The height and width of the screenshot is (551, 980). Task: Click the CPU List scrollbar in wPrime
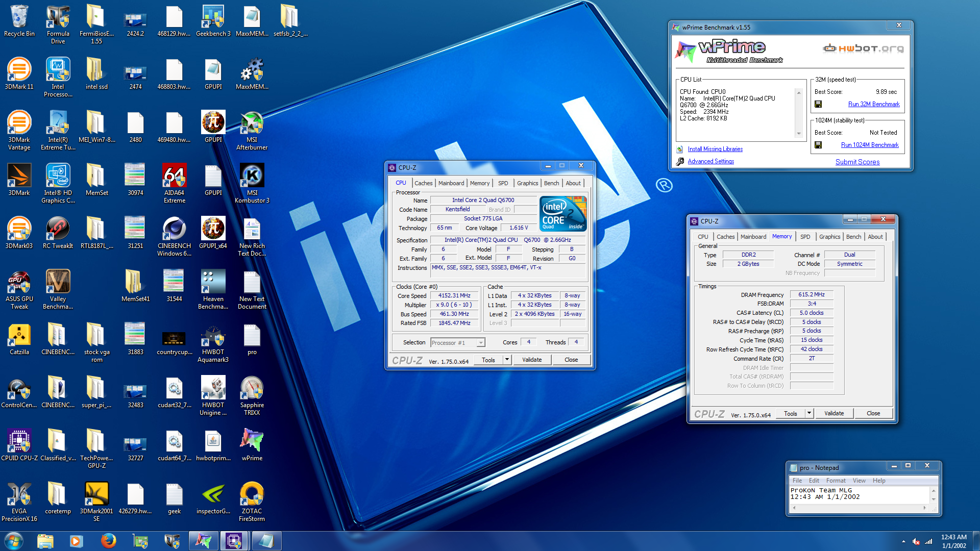coord(799,113)
